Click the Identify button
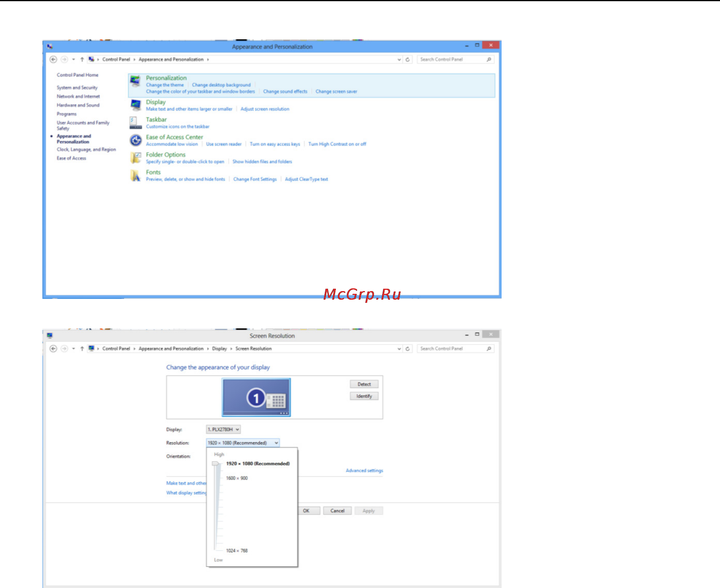Viewport: 720px width, 588px height. point(364,396)
